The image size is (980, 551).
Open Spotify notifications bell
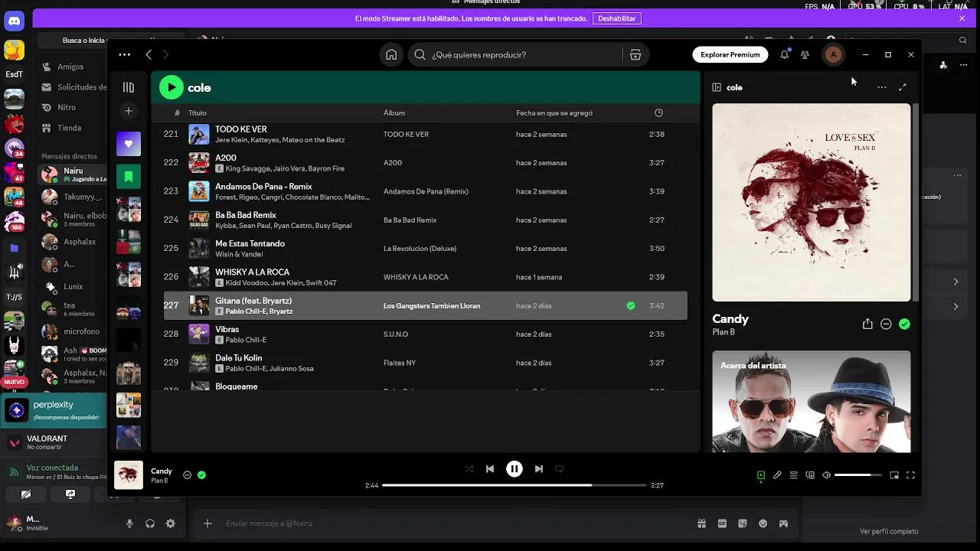784,54
